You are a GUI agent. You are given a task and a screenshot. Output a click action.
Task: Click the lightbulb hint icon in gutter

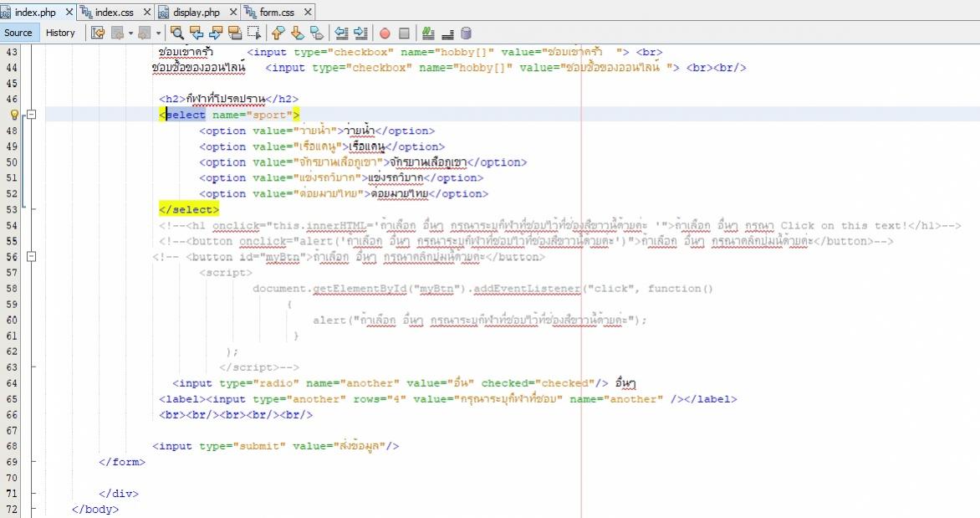13,115
